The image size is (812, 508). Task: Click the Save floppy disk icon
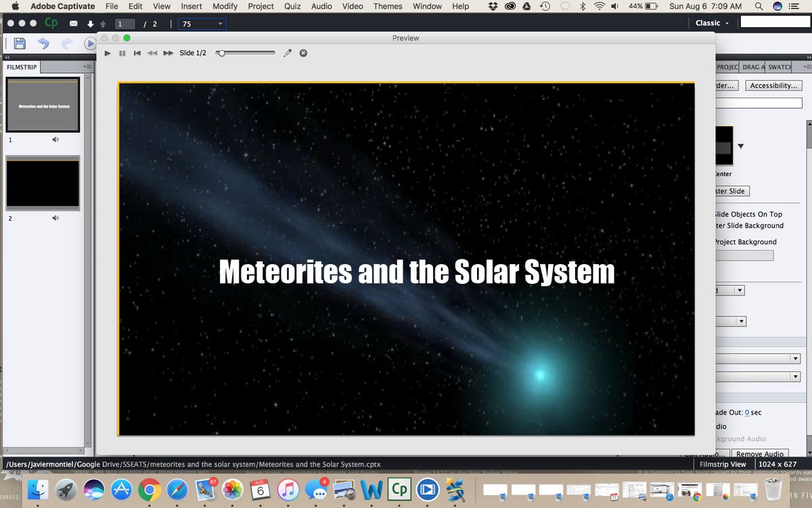(x=20, y=44)
